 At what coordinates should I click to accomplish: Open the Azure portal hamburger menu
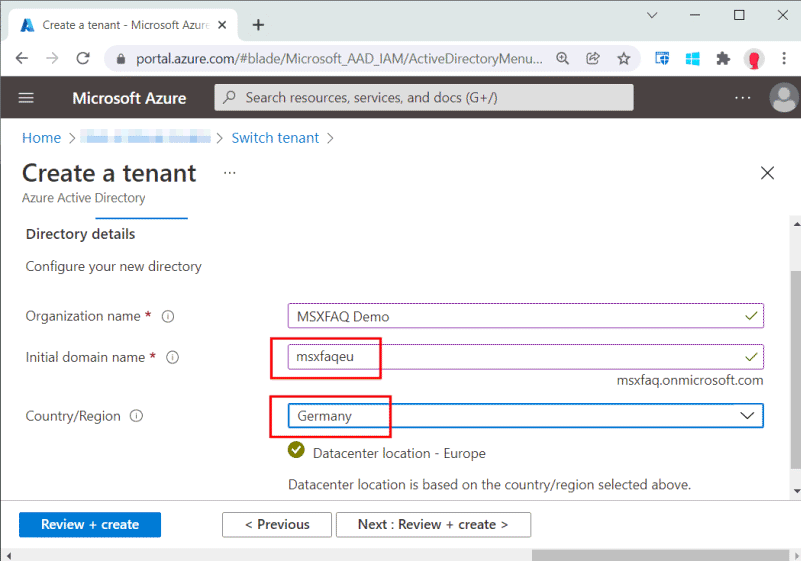(x=26, y=98)
